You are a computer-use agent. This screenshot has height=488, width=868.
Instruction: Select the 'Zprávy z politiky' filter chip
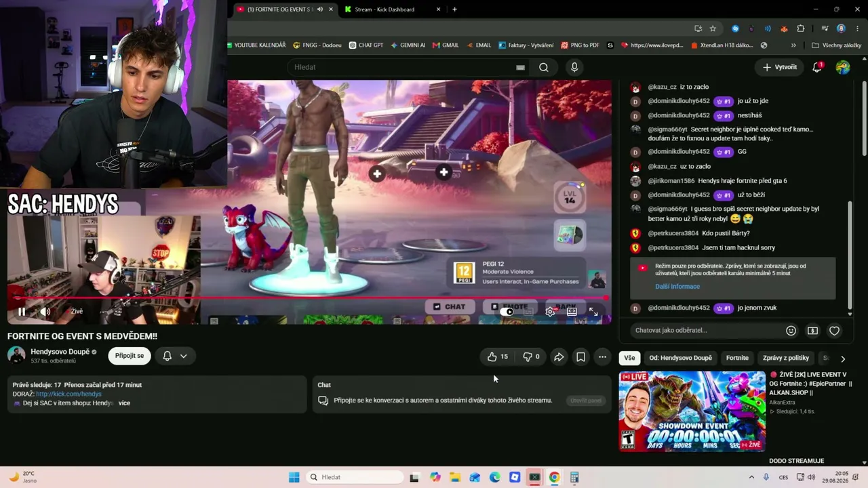pyautogui.click(x=785, y=358)
